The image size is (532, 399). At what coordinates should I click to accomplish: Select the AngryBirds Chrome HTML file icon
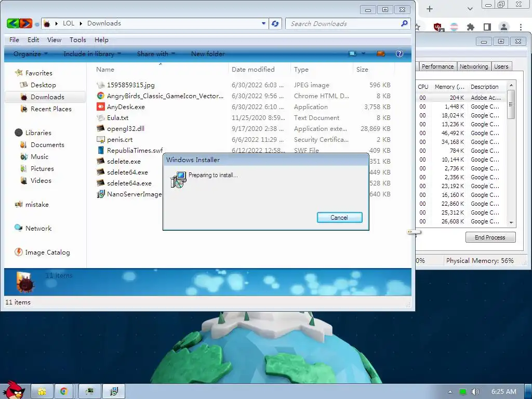click(100, 96)
